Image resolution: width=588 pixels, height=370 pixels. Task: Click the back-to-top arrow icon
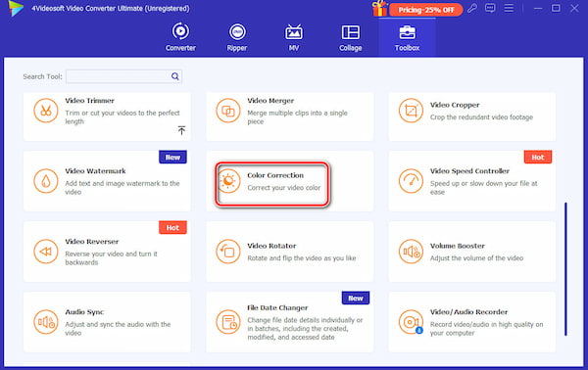point(181,130)
